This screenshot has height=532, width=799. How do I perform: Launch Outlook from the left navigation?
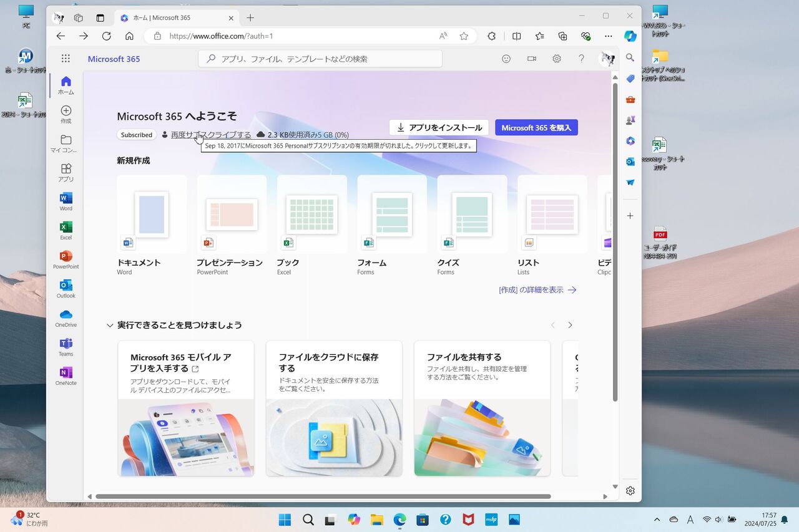[x=66, y=289]
